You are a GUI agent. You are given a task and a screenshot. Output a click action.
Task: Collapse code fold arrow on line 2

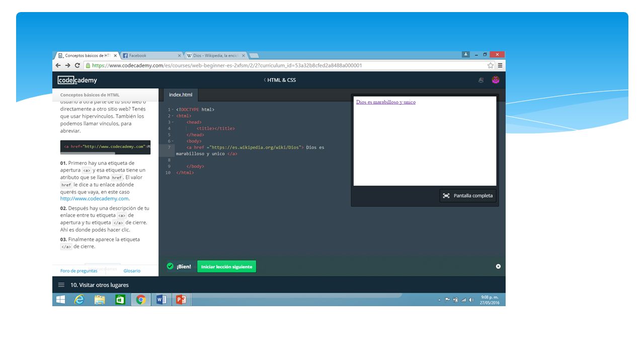173,116
